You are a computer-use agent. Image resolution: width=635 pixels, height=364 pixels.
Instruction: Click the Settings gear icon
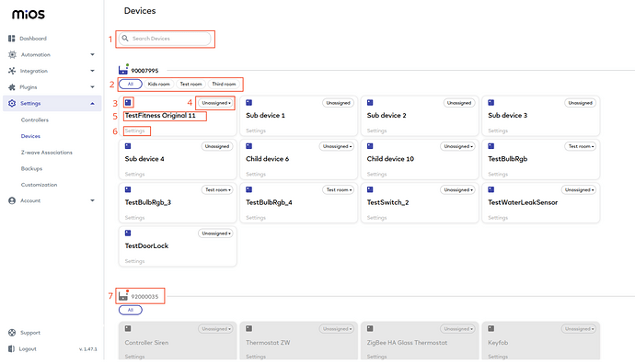tap(12, 103)
